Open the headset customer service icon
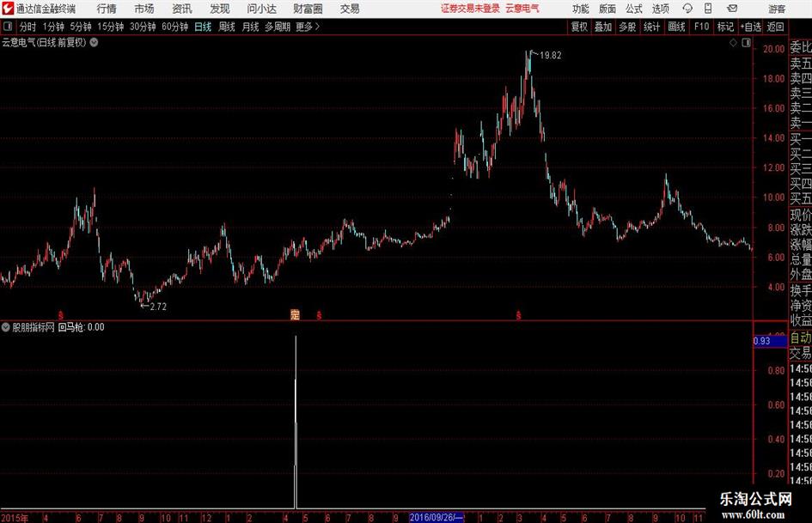The width and height of the screenshot is (812, 523). coord(687,9)
